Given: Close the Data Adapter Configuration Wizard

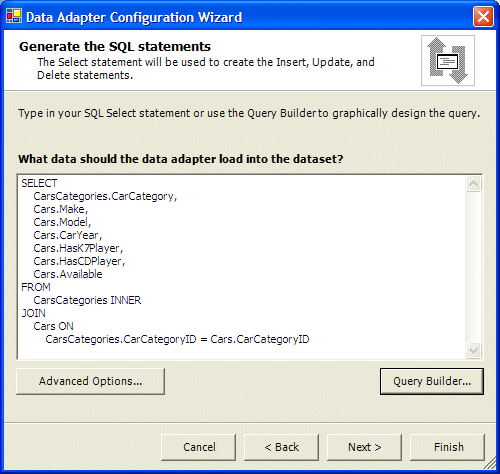Looking at the screenshot, I should coord(483,17).
